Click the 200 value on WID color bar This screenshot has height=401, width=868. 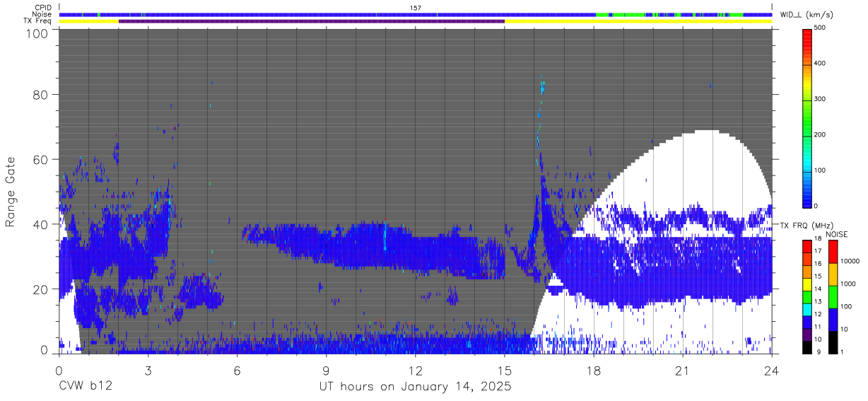pos(821,134)
